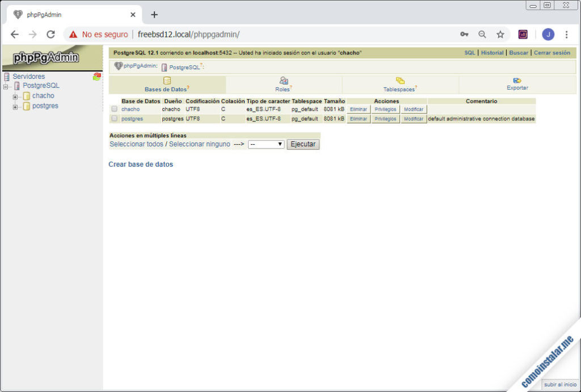
Task: Click the Tablespaces folders icon
Action: (400, 81)
